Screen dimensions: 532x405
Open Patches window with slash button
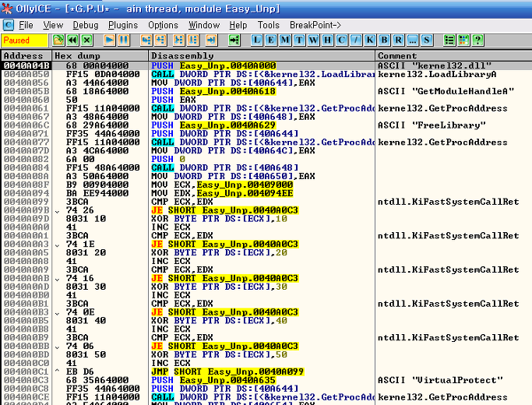355,40
